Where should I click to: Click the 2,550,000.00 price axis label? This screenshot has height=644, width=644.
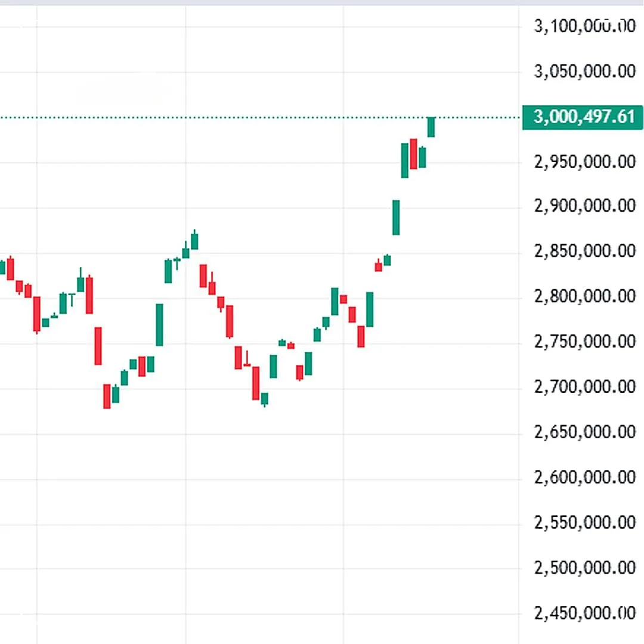pyautogui.click(x=585, y=522)
